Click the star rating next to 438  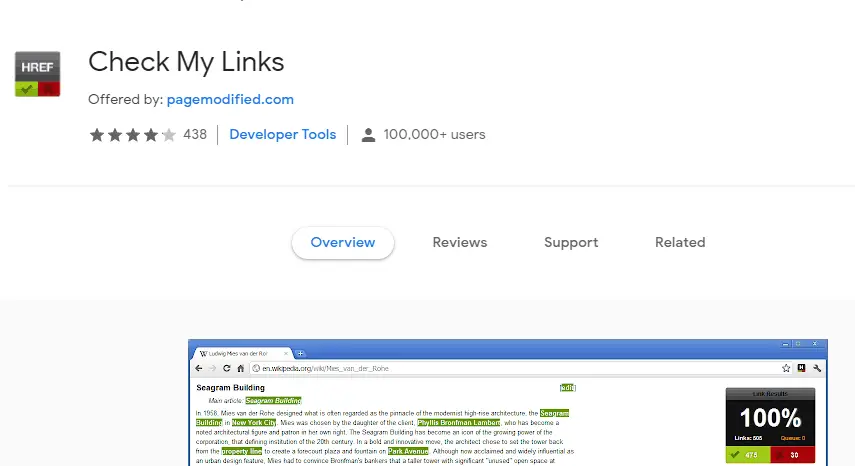[133, 135]
